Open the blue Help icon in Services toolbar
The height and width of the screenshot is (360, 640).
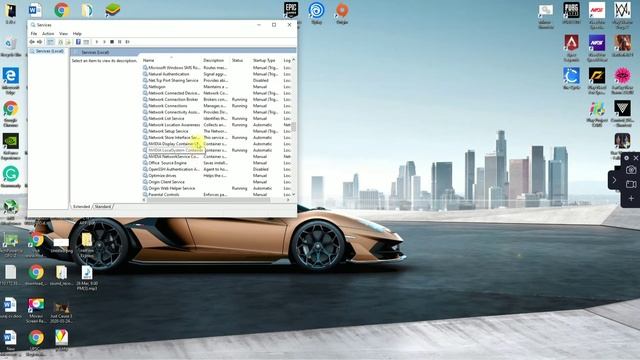[x=78, y=42]
